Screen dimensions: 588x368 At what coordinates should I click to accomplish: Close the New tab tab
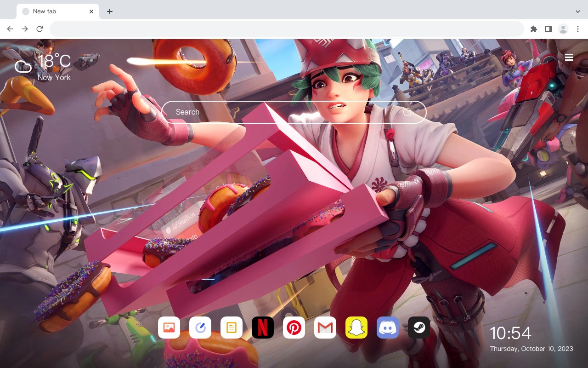coord(92,11)
